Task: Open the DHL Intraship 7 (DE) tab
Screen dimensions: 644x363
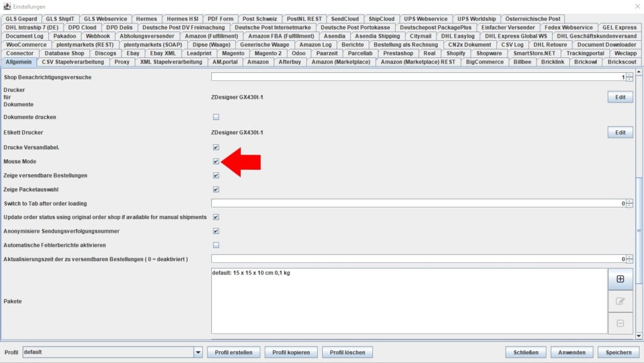Action: tap(32, 28)
